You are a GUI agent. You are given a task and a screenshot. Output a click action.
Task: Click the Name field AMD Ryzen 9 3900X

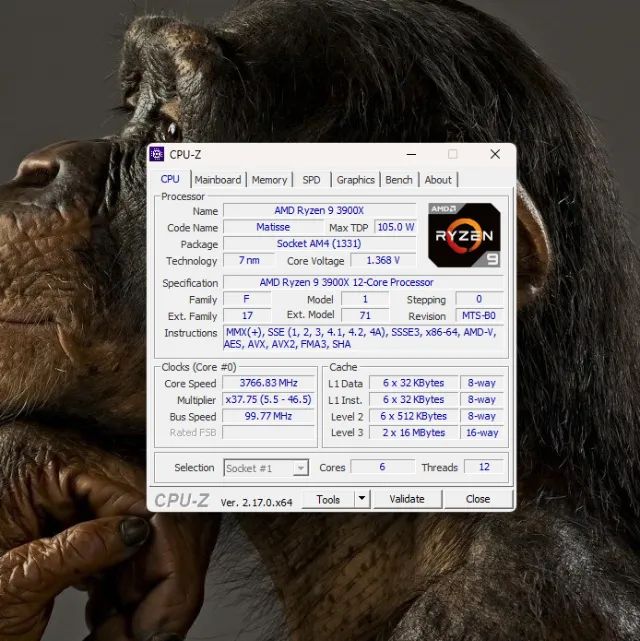point(319,211)
